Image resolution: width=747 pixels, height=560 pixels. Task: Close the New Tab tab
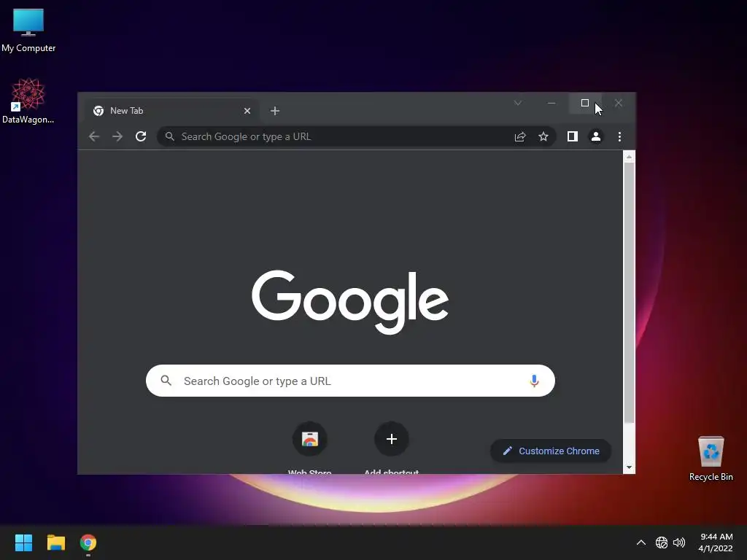(247, 111)
